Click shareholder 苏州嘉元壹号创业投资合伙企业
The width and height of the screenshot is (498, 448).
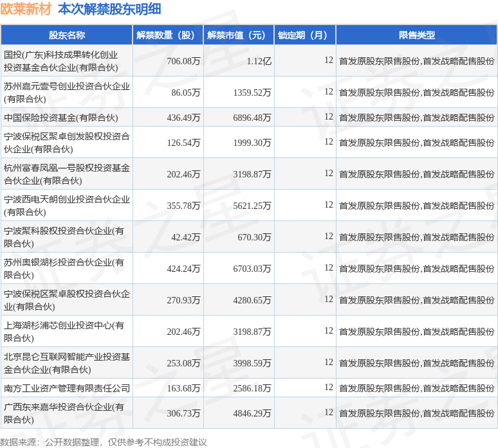click(x=67, y=93)
